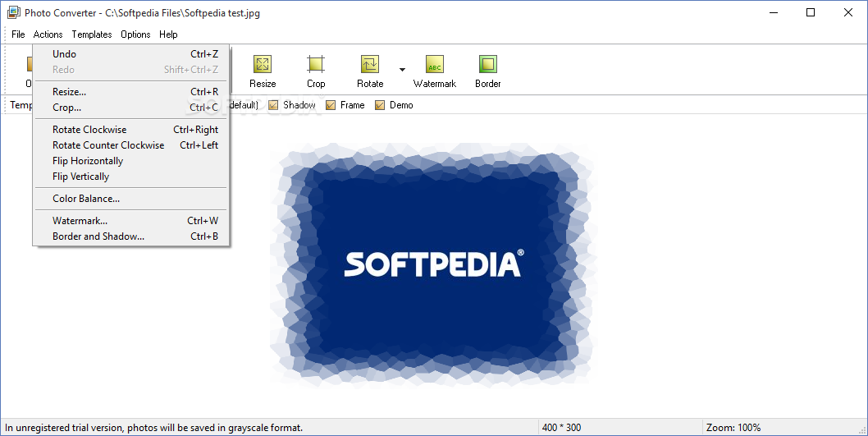Click the Softpedia preview image

(433, 265)
